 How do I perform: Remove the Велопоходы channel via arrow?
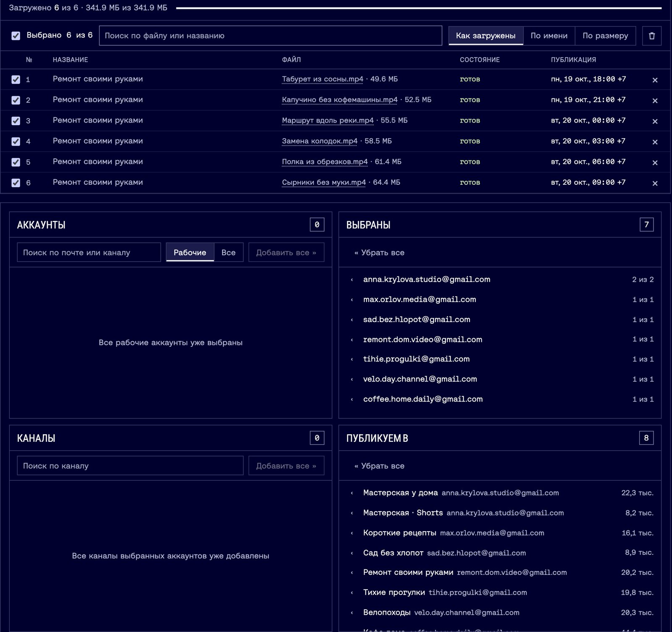click(352, 613)
